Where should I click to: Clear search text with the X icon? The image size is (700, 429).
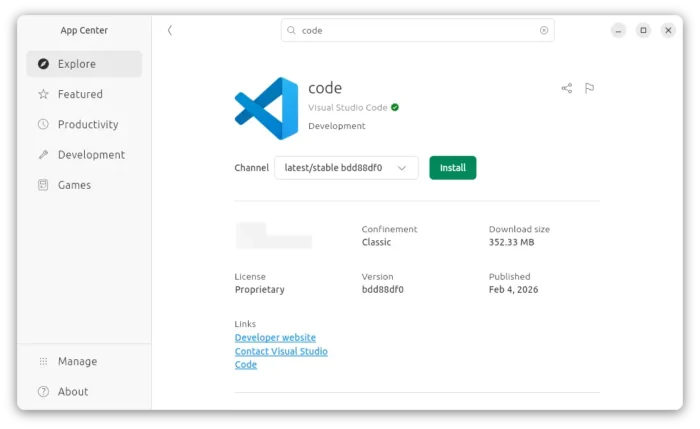click(x=544, y=30)
